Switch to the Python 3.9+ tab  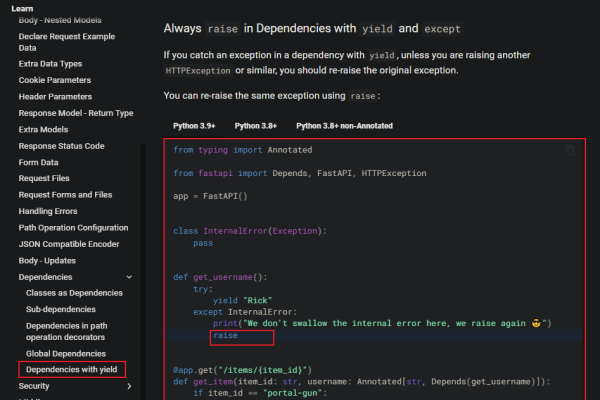coord(194,126)
